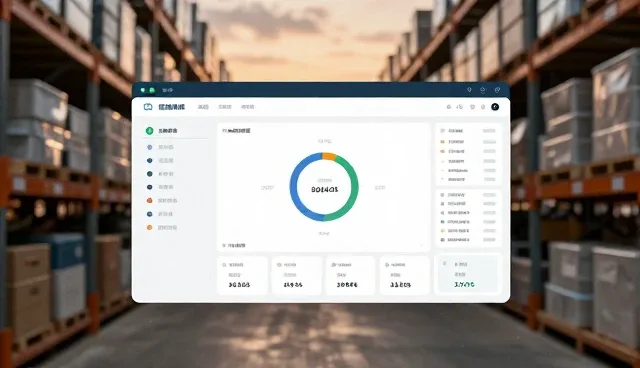Click the app logo icon in white header
640x368 pixels.
point(148,107)
